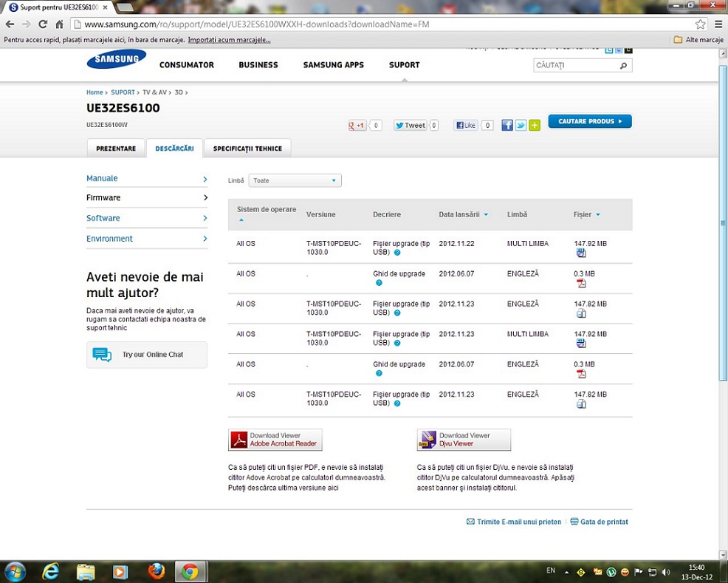728x583 pixels.
Task: Click inside the Căutați search field
Action: (574, 66)
